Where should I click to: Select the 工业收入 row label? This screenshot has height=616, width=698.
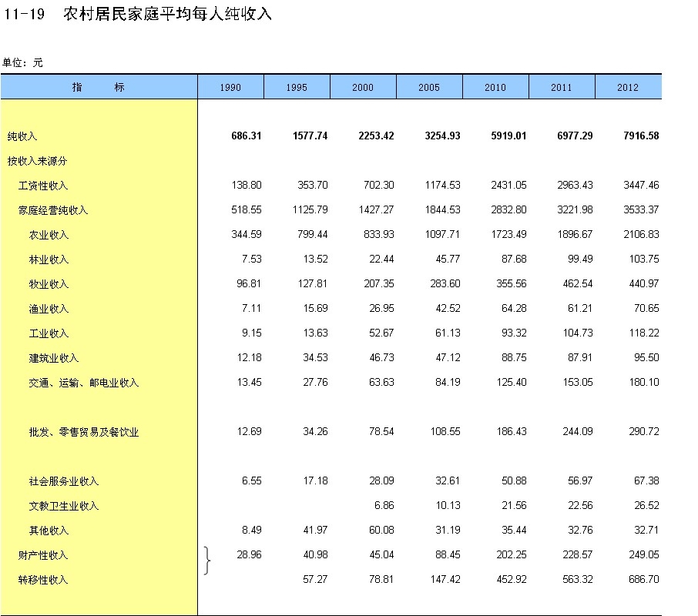[x=49, y=333]
